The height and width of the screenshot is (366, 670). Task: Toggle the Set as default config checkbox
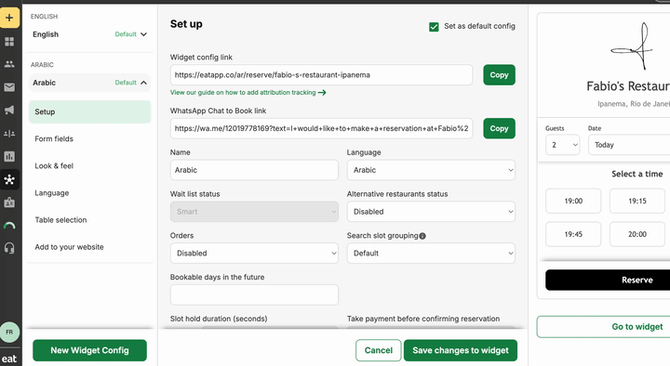coord(434,27)
